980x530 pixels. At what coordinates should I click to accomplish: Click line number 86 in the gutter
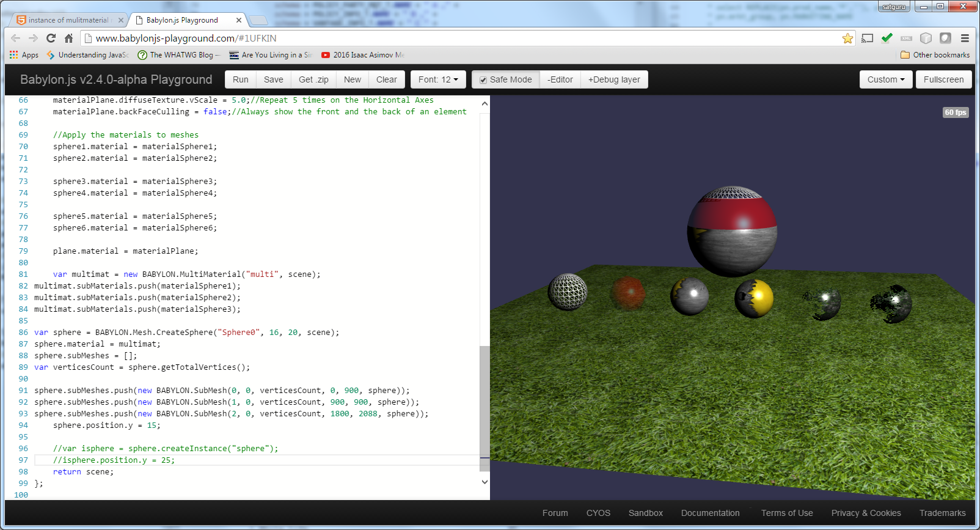click(x=23, y=333)
